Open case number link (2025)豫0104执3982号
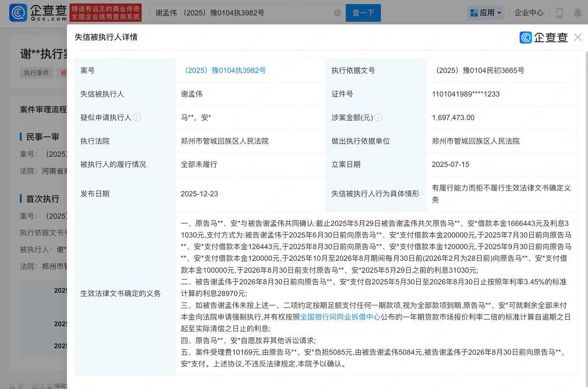588x389 pixels. (x=223, y=70)
